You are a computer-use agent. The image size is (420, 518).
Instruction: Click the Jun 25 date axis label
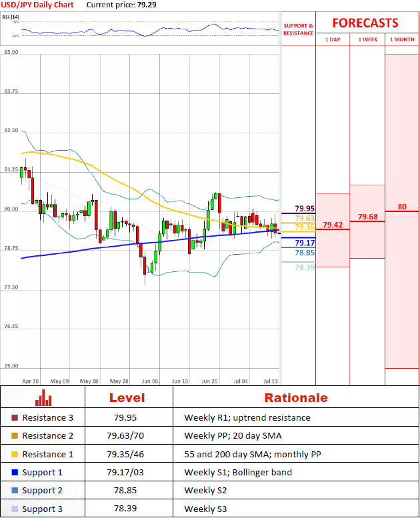tap(209, 381)
